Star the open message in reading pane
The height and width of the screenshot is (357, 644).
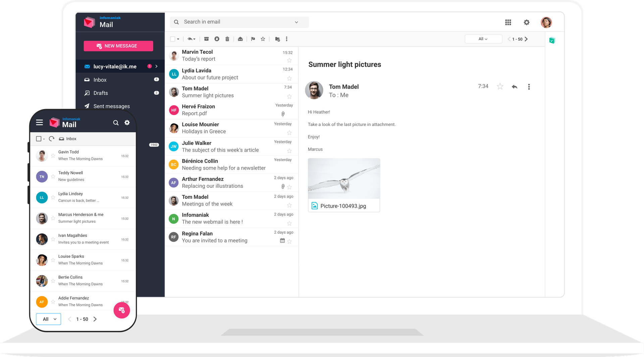click(x=500, y=87)
